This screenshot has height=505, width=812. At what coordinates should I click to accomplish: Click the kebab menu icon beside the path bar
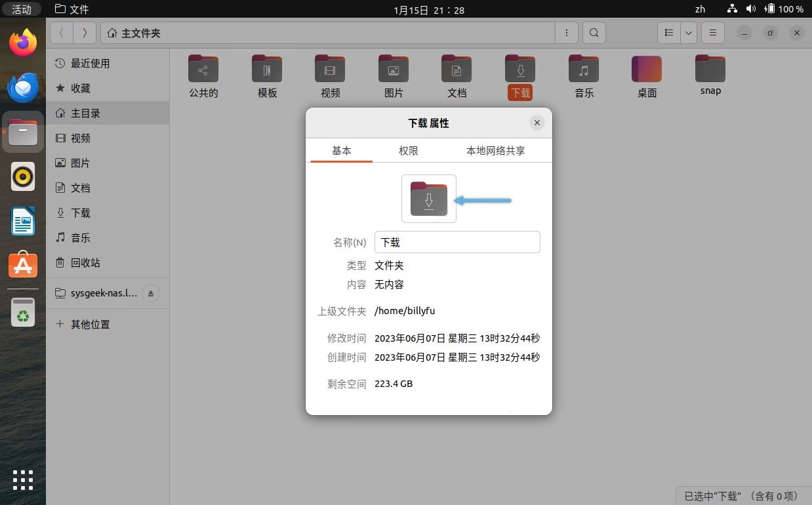click(567, 33)
